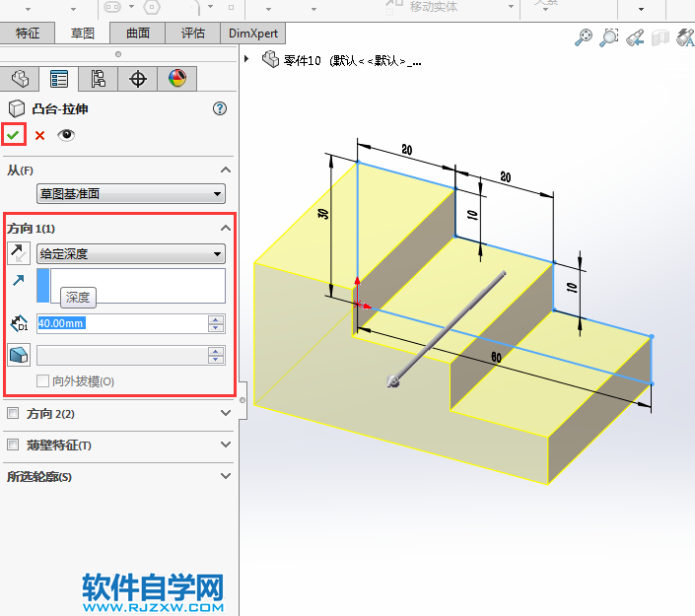Collapse 方向 1(1) section

click(x=226, y=229)
